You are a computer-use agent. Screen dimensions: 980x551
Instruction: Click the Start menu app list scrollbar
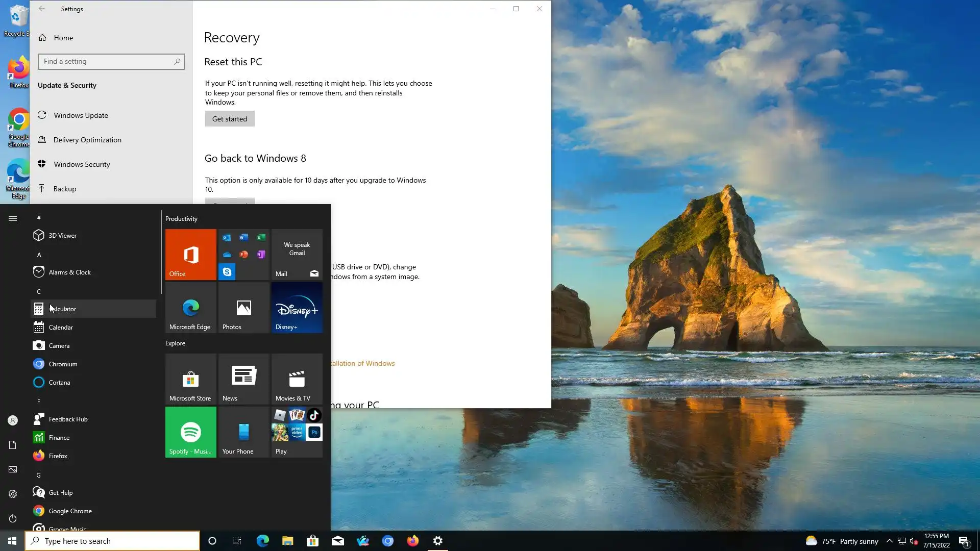(x=161, y=253)
